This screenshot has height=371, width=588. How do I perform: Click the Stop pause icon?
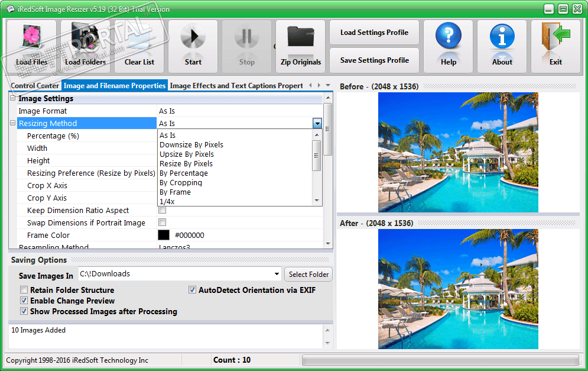(247, 37)
